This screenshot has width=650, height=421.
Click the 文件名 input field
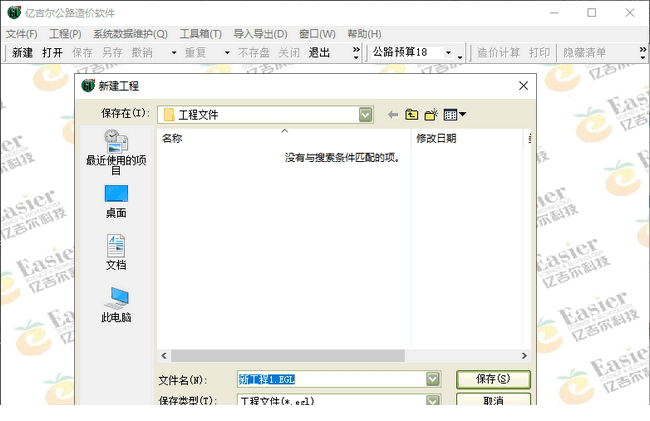(332, 379)
